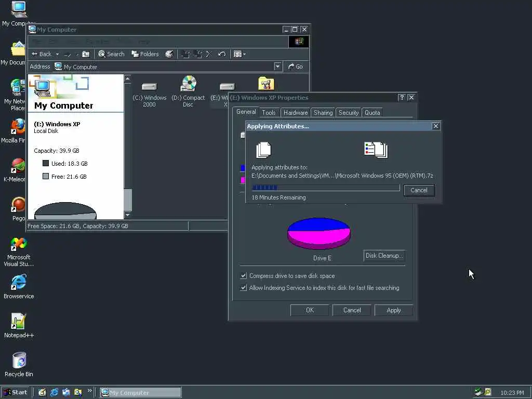Click the Drive E pie chart
This screenshot has width=532, height=399.
(x=319, y=233)
